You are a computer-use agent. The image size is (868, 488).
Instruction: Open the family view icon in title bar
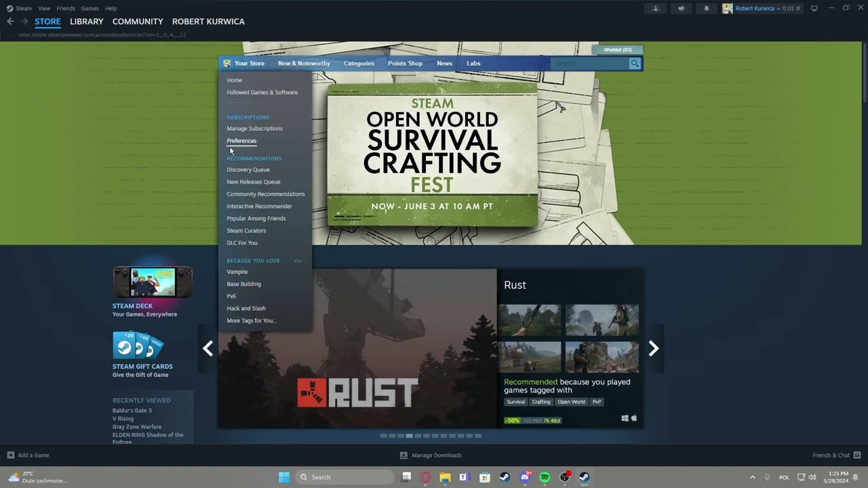(655, 8)
